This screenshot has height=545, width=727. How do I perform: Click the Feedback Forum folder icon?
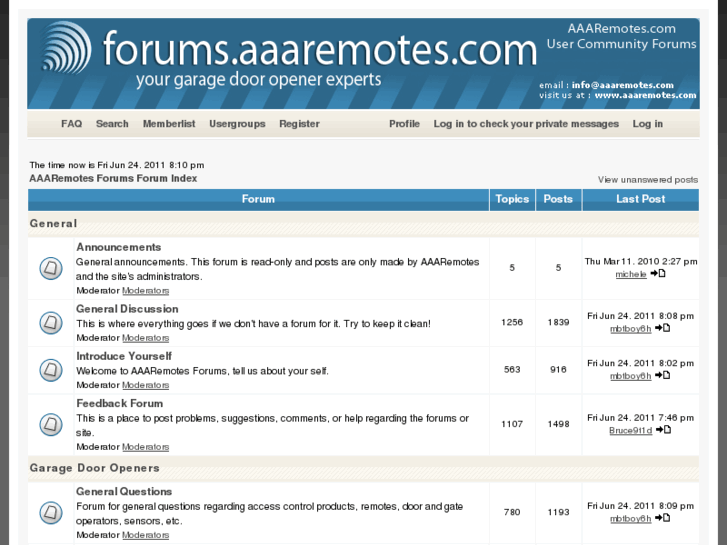coord(51,424)
